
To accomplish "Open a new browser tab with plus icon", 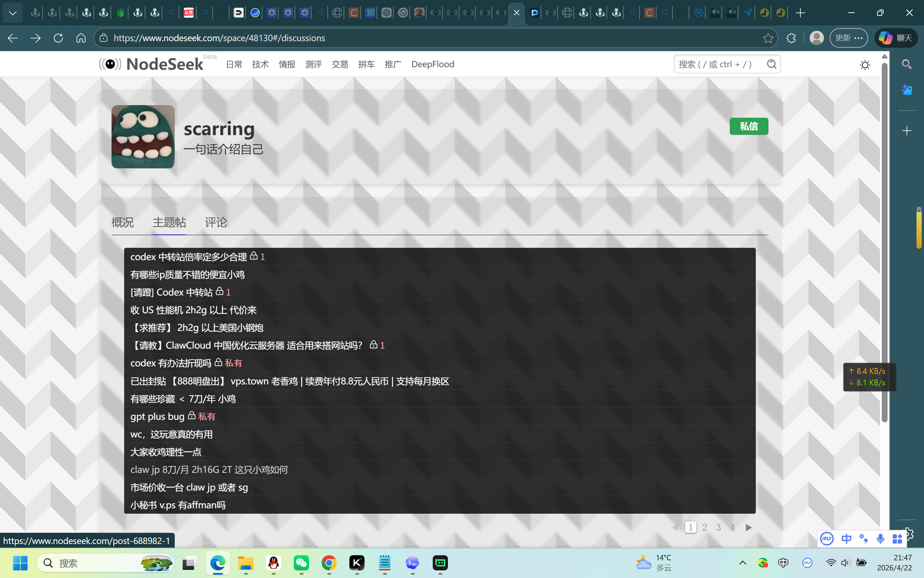I will pos(800,13).
